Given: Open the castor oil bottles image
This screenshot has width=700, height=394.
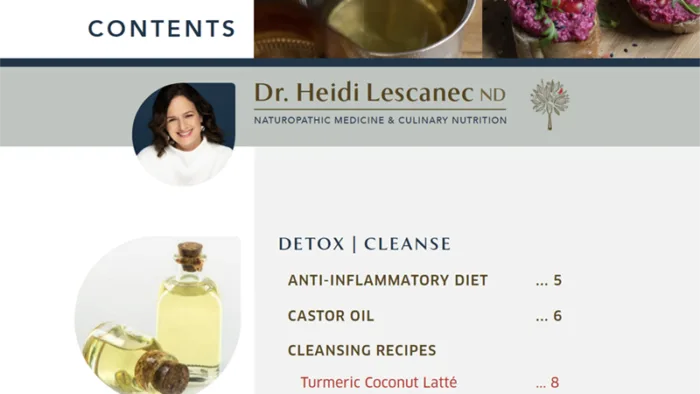Looking at the screenshot, I should pos(158,315).
